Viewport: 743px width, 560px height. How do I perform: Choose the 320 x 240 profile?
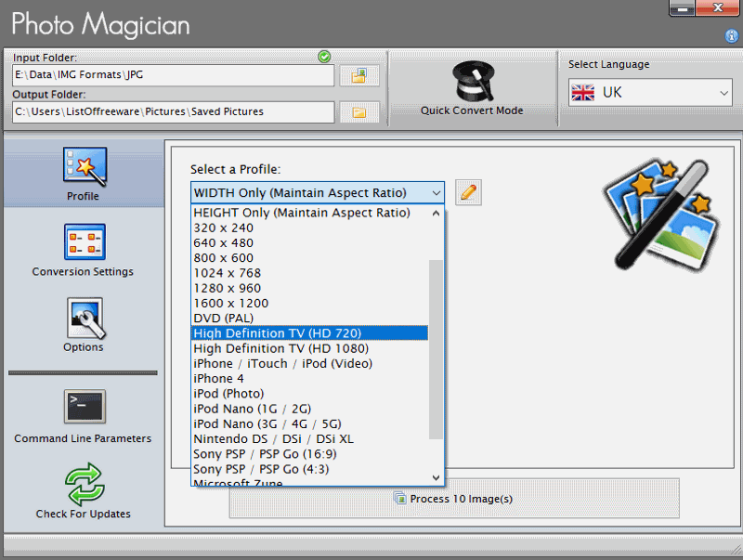pos(310,228)
